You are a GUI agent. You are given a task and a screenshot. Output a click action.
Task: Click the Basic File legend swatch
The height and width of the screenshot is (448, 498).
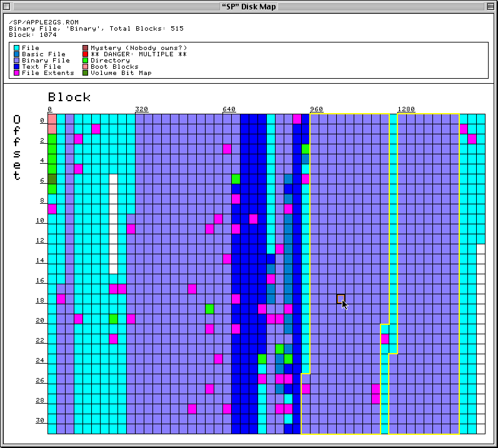(16, 54)
